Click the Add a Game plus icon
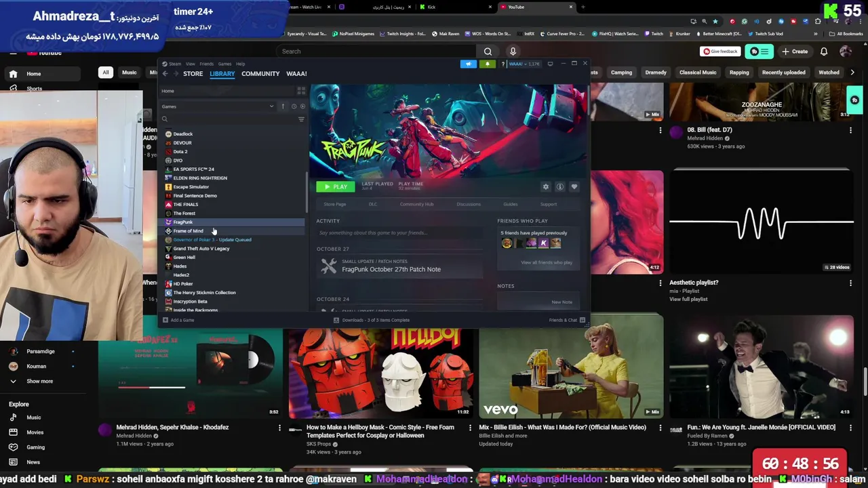Viewport: 868px width, 488px height. pyautogui.click(x=165, y=320)
